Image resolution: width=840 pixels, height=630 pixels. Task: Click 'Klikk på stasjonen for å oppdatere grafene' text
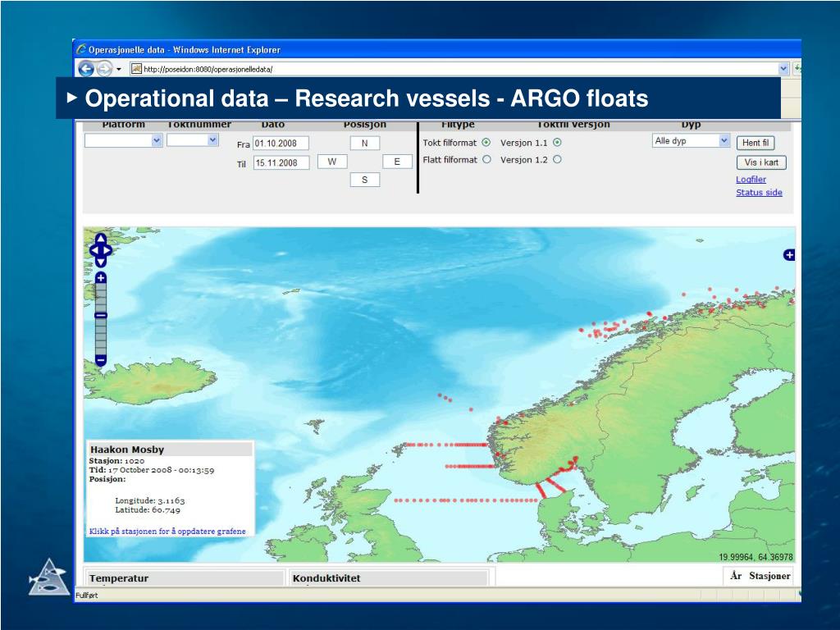point(167,532)
